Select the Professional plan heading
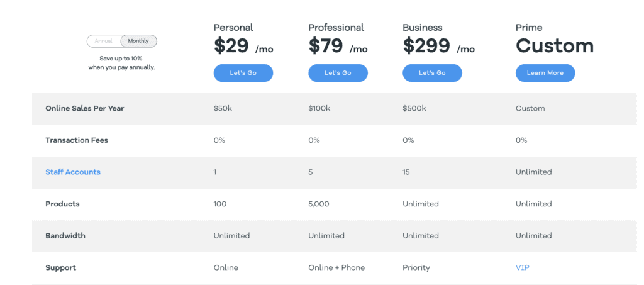Viewport: 644px width, 285px height. [x=336, y=28]
